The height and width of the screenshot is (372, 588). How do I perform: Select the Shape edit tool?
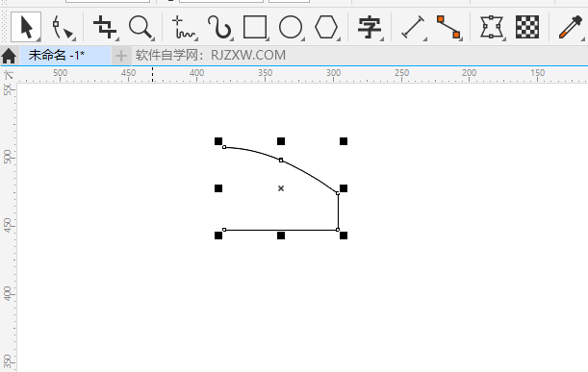63,27
